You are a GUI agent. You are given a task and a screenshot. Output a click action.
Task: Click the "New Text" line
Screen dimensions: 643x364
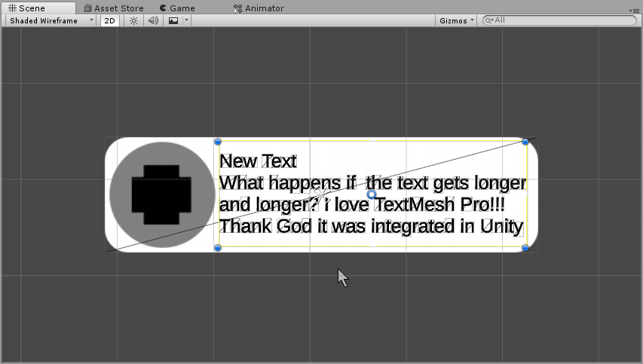258,161
